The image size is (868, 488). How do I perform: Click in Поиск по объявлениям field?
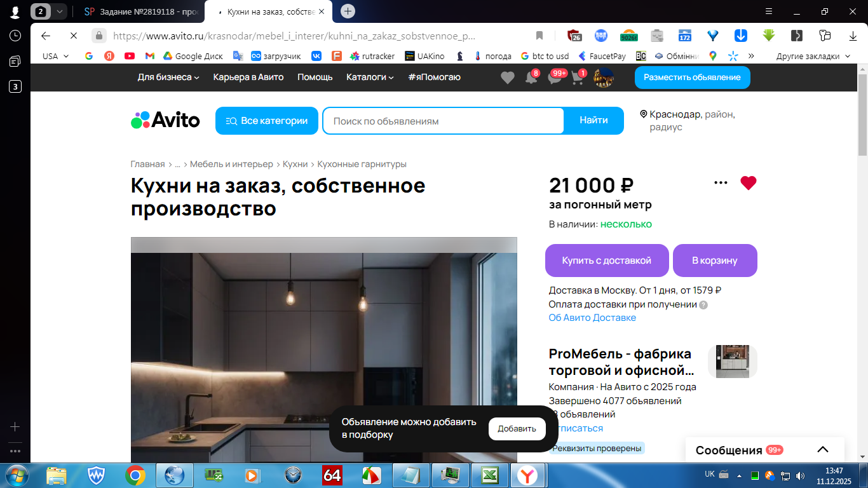pos(443,121)
